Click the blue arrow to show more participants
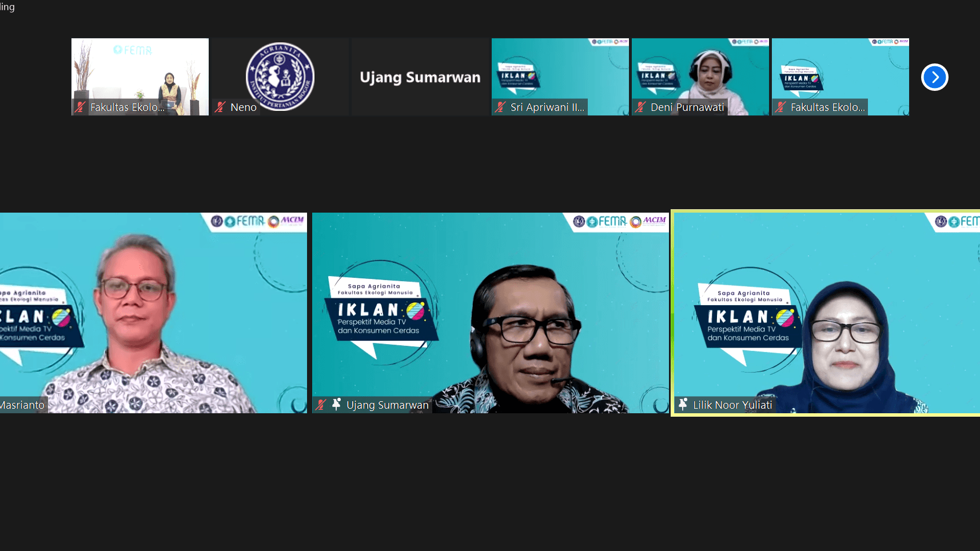980x551 pixels. (x=934, y=77)
